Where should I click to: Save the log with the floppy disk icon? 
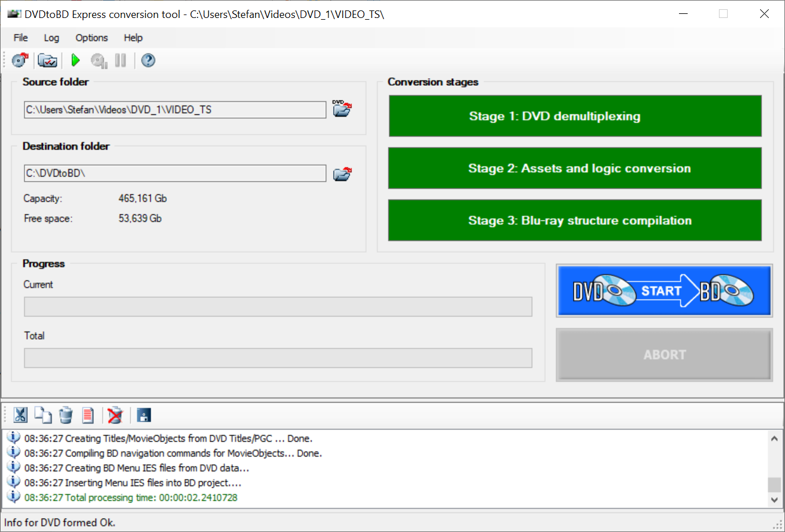(x=144, y=415)
